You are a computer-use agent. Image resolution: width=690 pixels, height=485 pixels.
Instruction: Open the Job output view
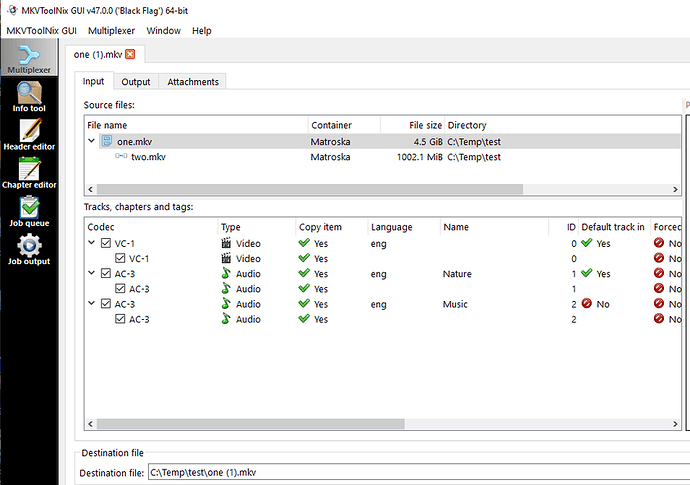(29, 250)
